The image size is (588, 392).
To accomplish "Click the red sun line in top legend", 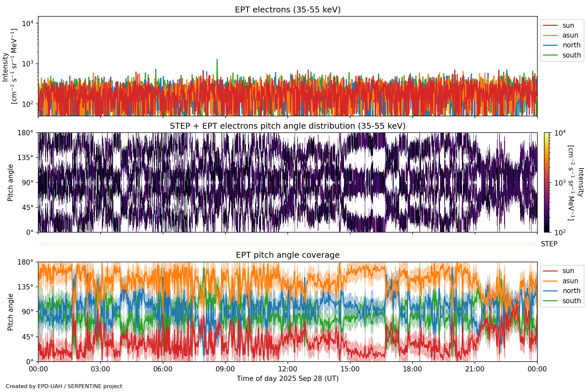I will [x=550, y=25].
